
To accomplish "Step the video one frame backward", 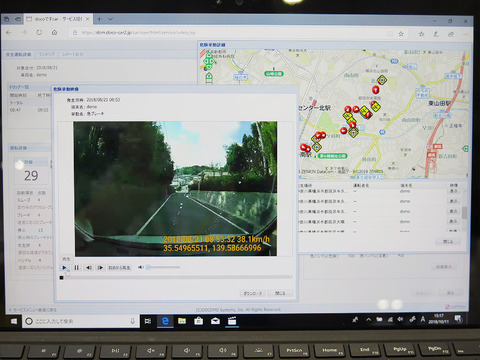I will 88,267.
